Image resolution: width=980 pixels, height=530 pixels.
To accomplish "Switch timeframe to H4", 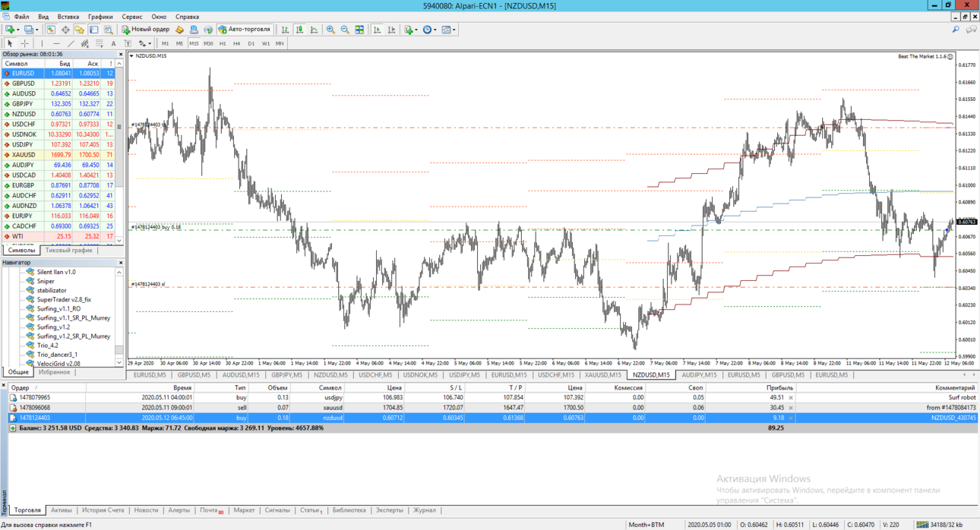I will (237, 43).
